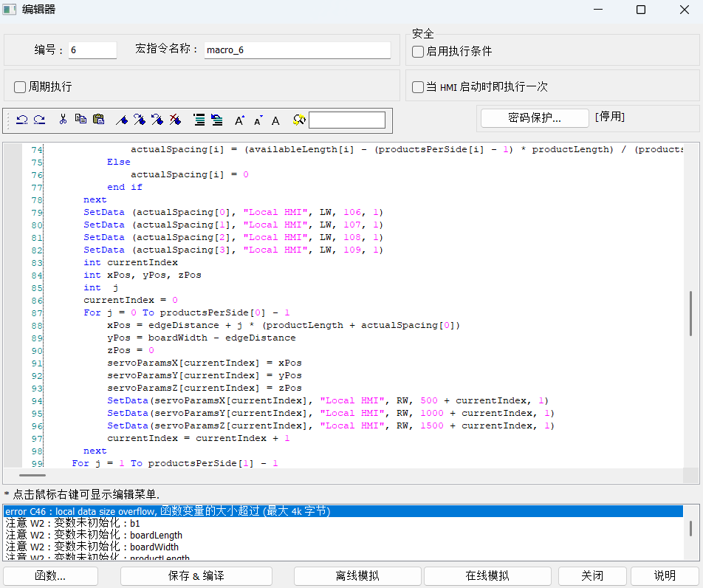Clear all bookmarks with red X flag
This screenshot has height=588, width=703.
(175, 120)
